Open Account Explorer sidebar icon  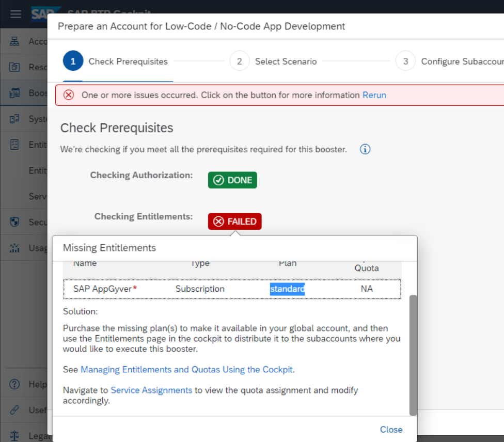14,41
